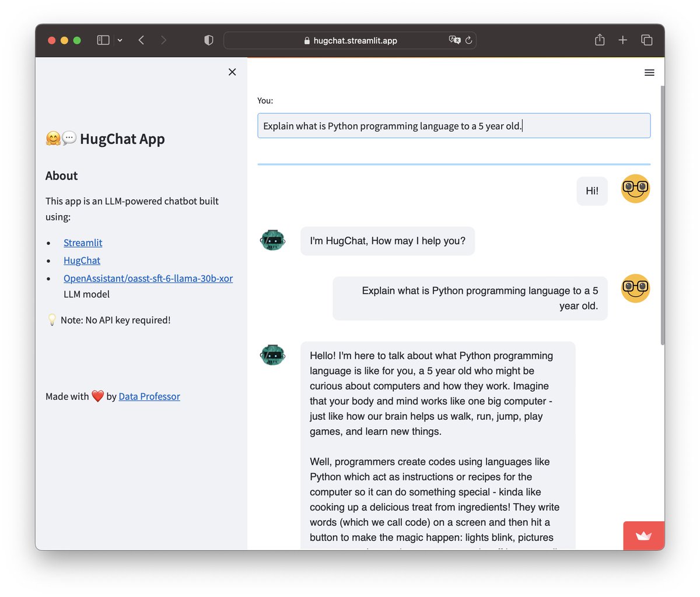Show tab overview icon
Viewport: 700px width, 597px height.
(x=646, y=40)
